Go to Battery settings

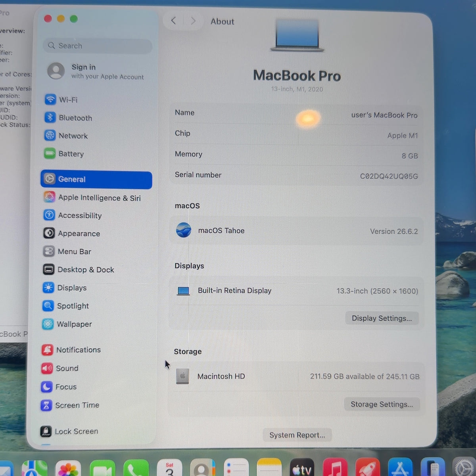[x=64, y=154]
